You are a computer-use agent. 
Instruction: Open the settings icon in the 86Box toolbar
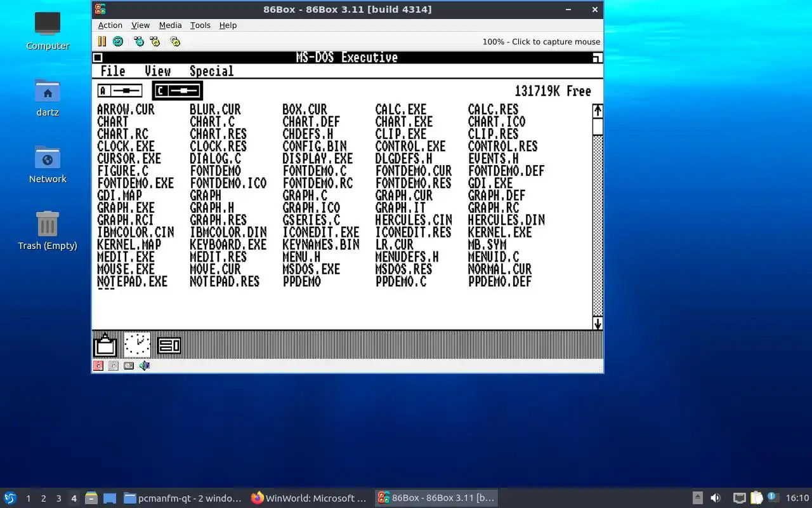pos(175,41)
